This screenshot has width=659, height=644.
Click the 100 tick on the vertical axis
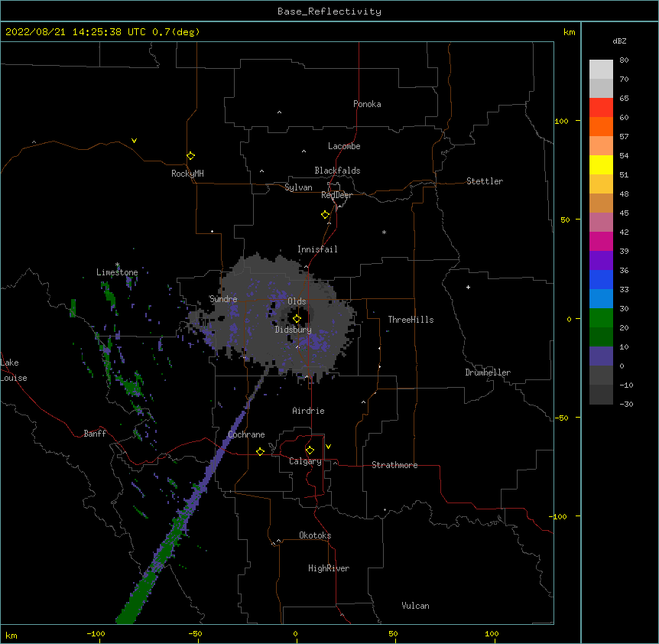pyautogui.click(x=561, y=121)
